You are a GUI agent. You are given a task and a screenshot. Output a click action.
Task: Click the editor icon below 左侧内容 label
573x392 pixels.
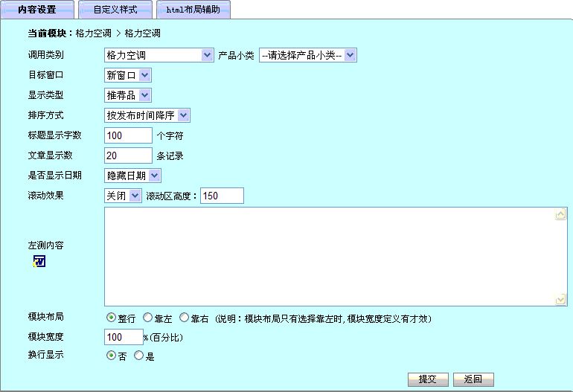click(39, 261)
